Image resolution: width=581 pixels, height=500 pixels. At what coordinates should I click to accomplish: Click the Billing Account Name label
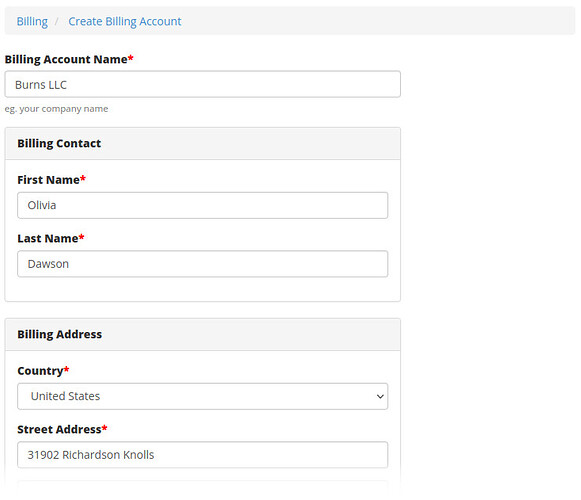(66, 59)
